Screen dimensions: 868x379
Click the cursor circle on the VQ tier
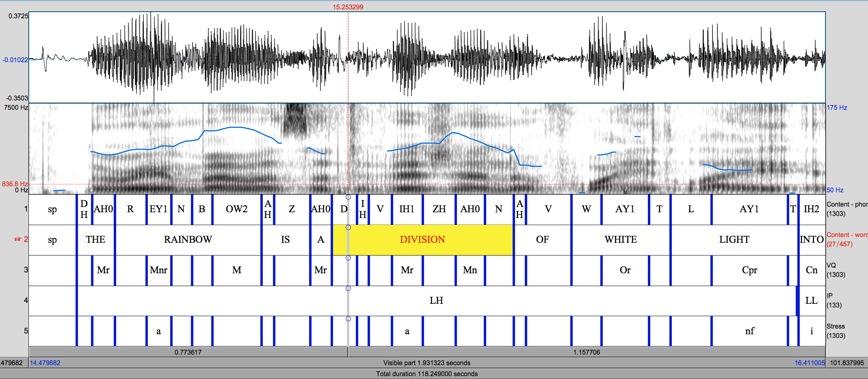[348, 258]
